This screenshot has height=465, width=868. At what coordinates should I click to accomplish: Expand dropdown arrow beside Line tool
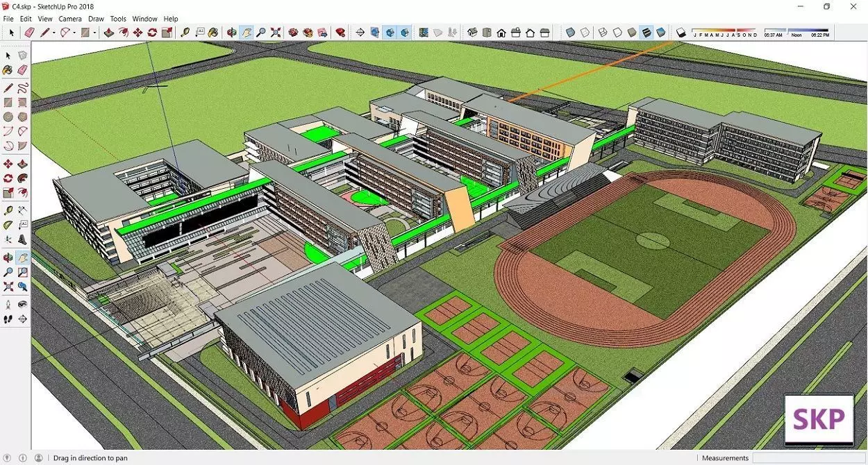(x=54, y=33)
